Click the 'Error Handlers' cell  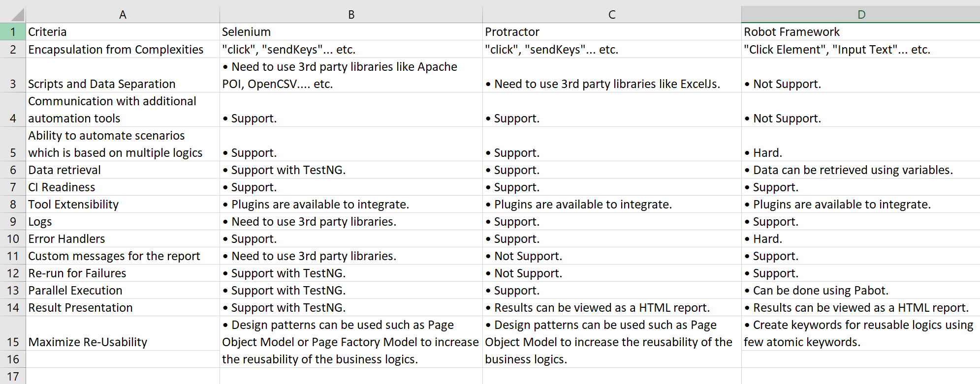click(x=123, y=238)
